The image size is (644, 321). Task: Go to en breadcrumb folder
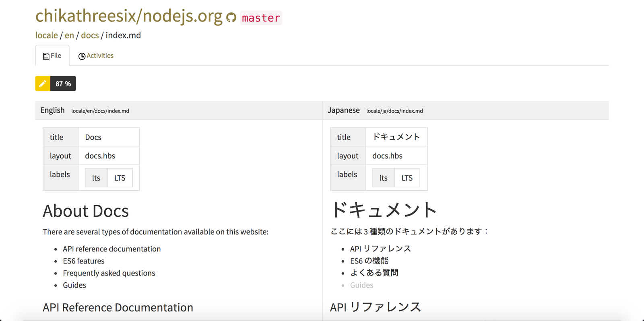[69, 35]
